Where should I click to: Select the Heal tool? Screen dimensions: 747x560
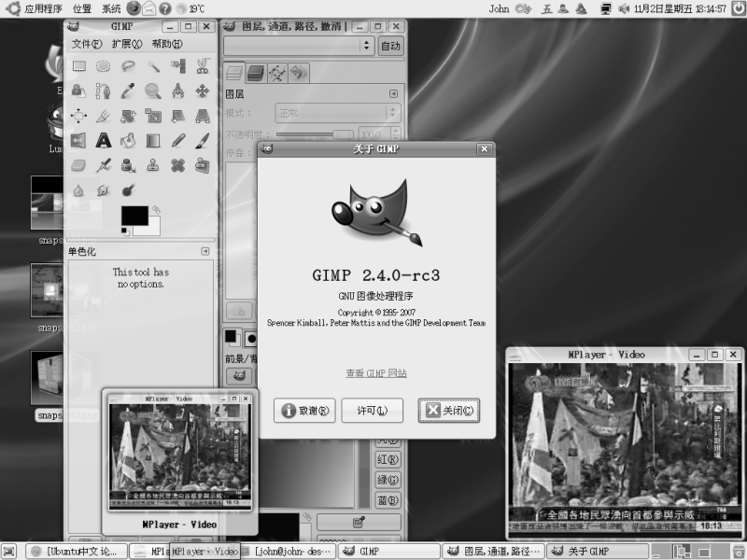pyautogui.click(x=177, y=165)
